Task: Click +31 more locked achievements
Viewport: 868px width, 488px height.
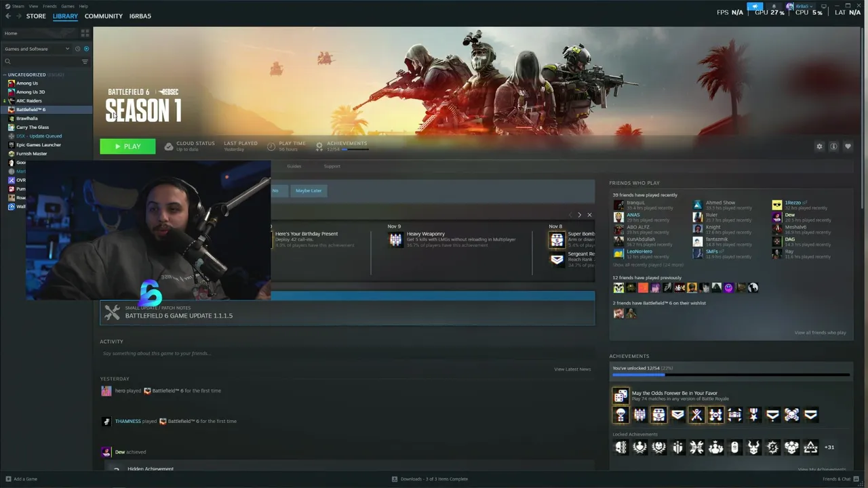Action: coord(829,447)
